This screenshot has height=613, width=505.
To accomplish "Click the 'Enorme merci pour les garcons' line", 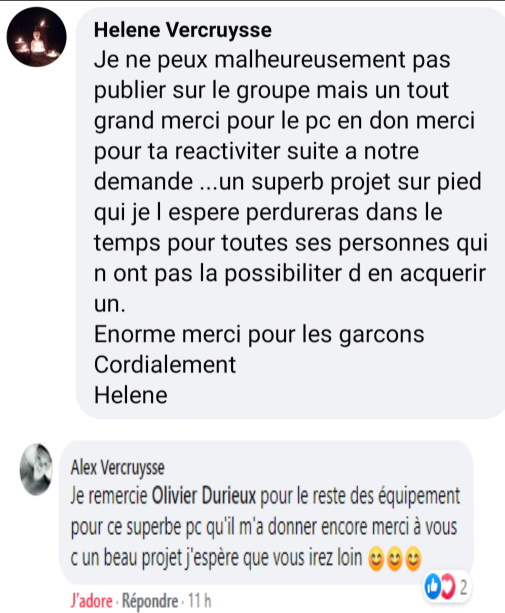I will click(x=259, y=335).
